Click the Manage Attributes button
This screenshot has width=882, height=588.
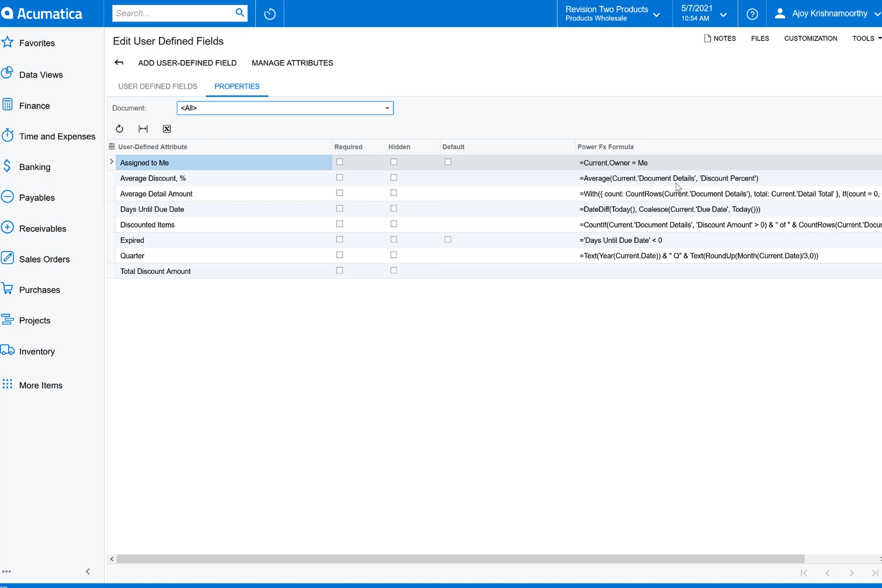(292, 63)
